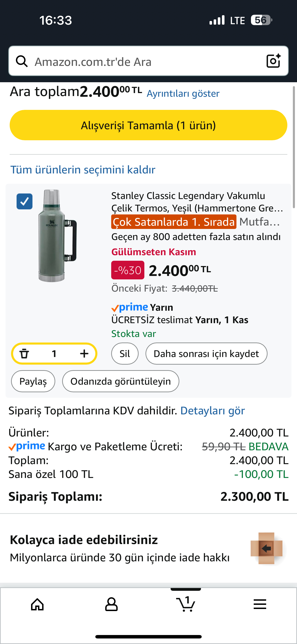The width and height of the screenshot is (297, 644).
Task: Go to Home tab
Action: pyautogui.click(x=37, y=605)
